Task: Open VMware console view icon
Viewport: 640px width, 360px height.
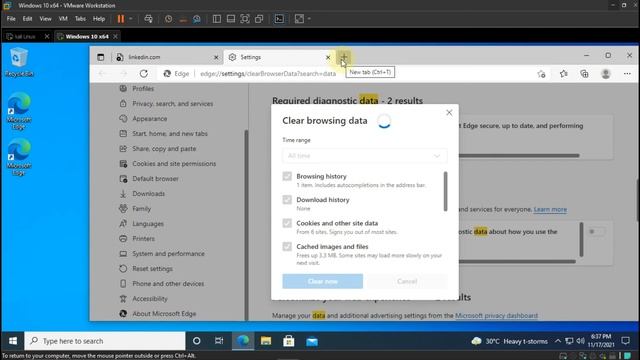Action: coord(279,19)
